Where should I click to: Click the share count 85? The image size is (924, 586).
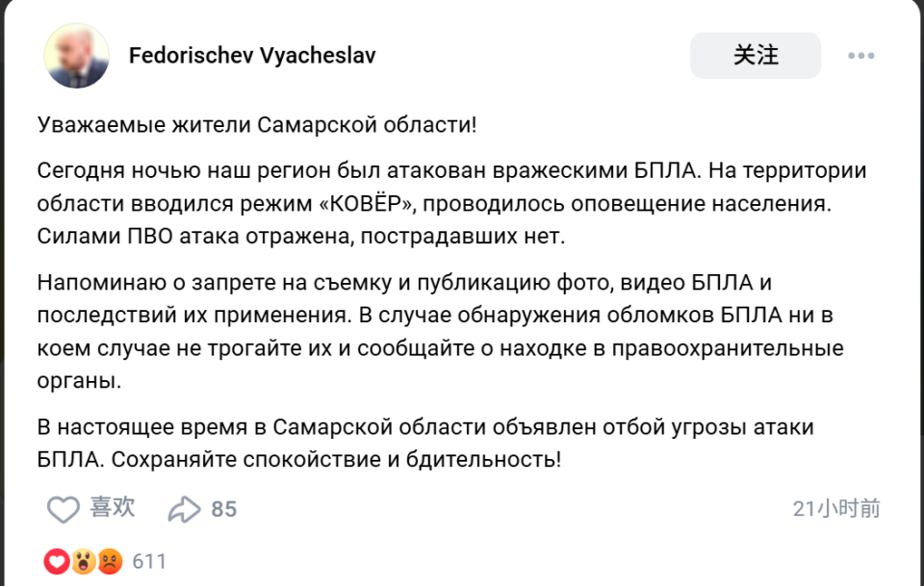(224, 509)
